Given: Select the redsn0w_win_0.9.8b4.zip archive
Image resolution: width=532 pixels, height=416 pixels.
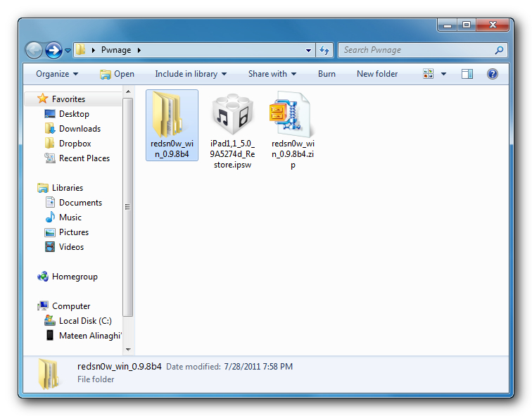Looking at the screenshot, I should [292, 116].
